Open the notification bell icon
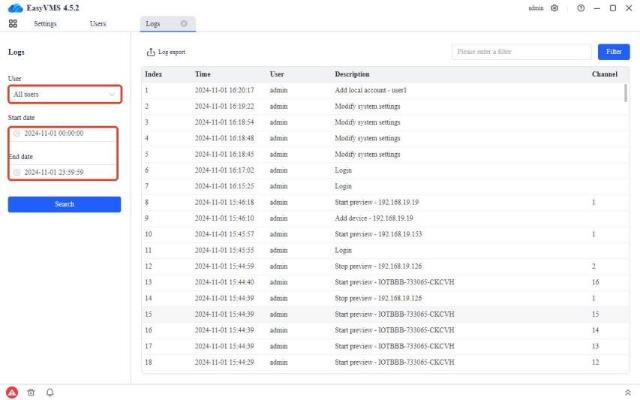Viewport: 640px width, 400px height. (49, 392)
